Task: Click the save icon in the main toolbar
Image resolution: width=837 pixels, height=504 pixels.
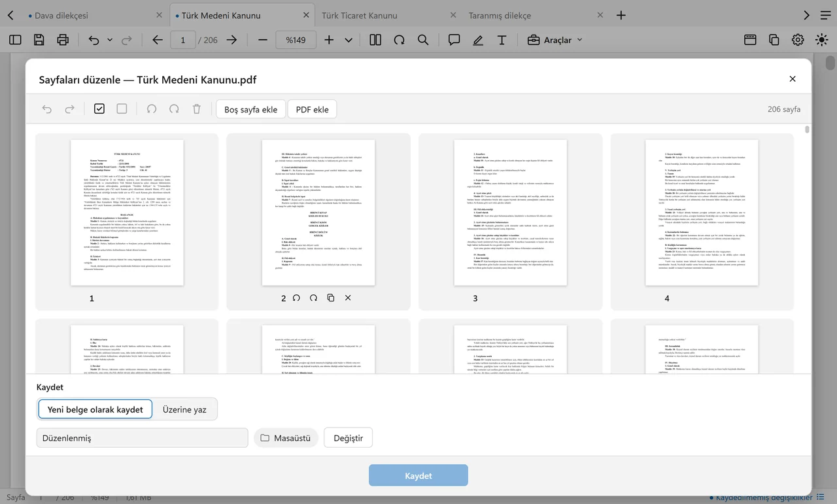Action: click(x=39, y=40)
